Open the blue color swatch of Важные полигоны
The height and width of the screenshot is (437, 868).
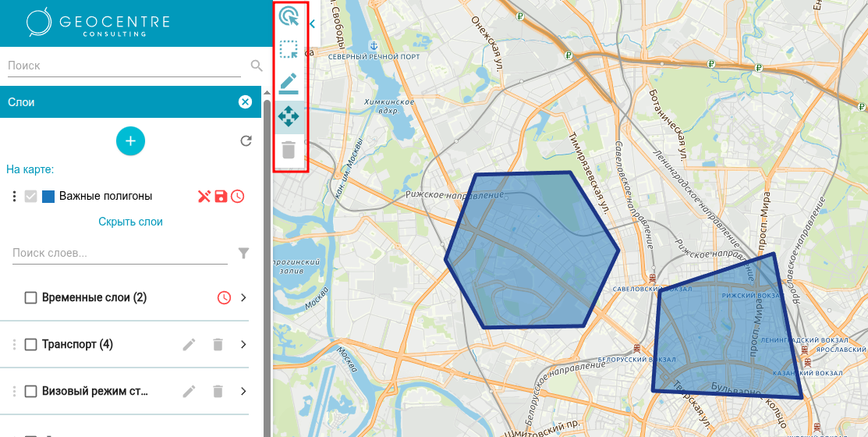(48, 196)
